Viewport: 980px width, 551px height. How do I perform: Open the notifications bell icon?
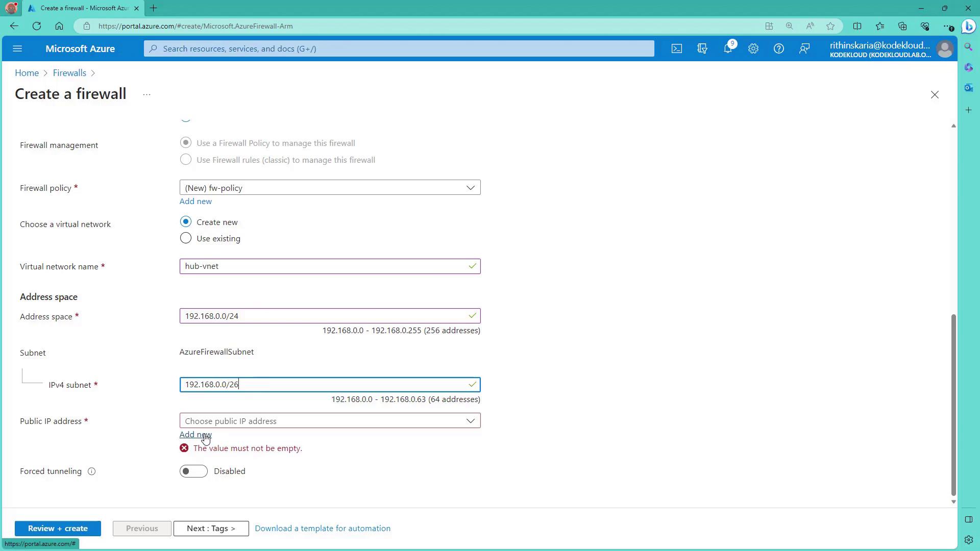pos(728,49)
